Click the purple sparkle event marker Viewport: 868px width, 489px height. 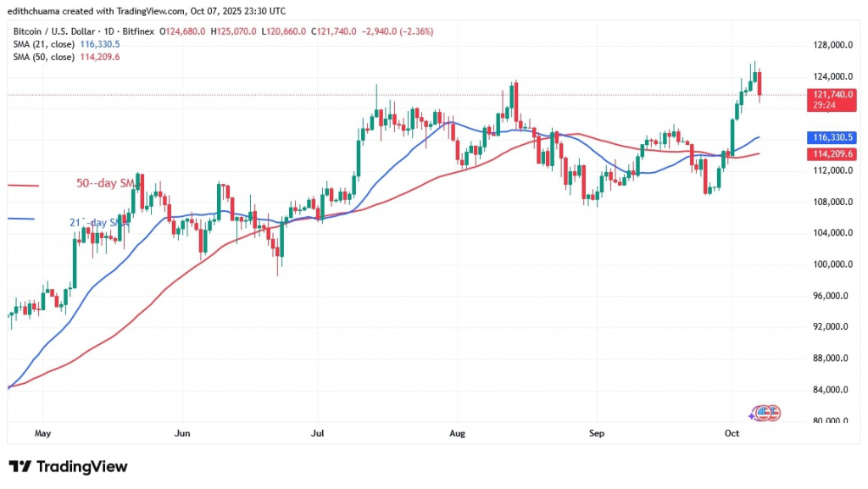753,414
